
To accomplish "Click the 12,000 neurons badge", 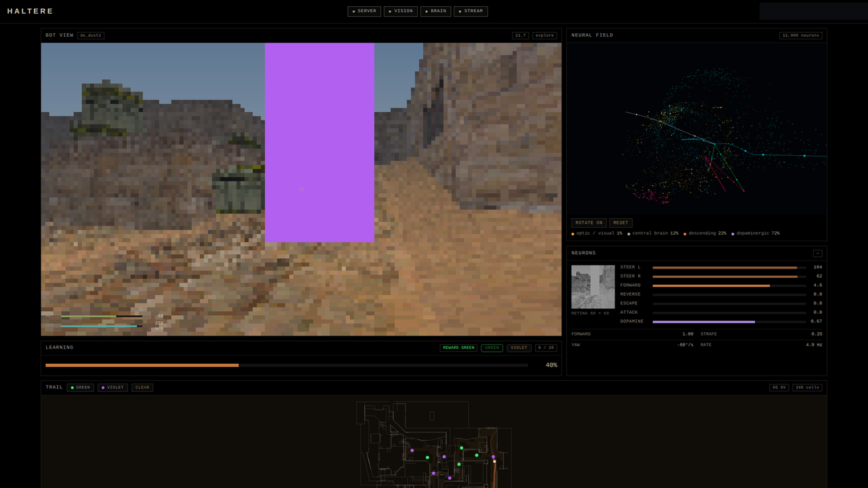I will 801,35.
